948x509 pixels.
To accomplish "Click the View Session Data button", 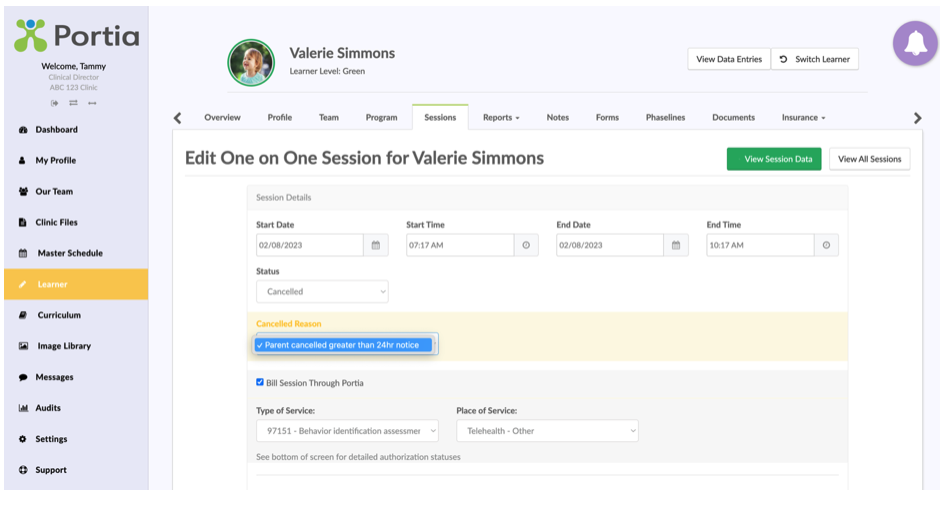I will (x=774, y=159).
